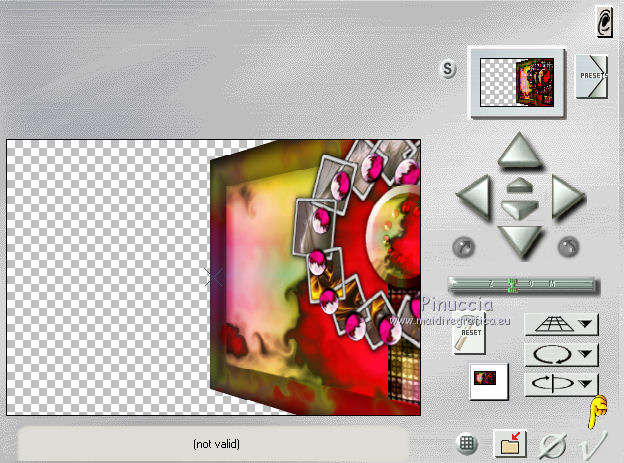This screenshot has height=463, width=624.
Task: Open the horizontal spin rotation dropdown
Action: (x=562, y=384)
